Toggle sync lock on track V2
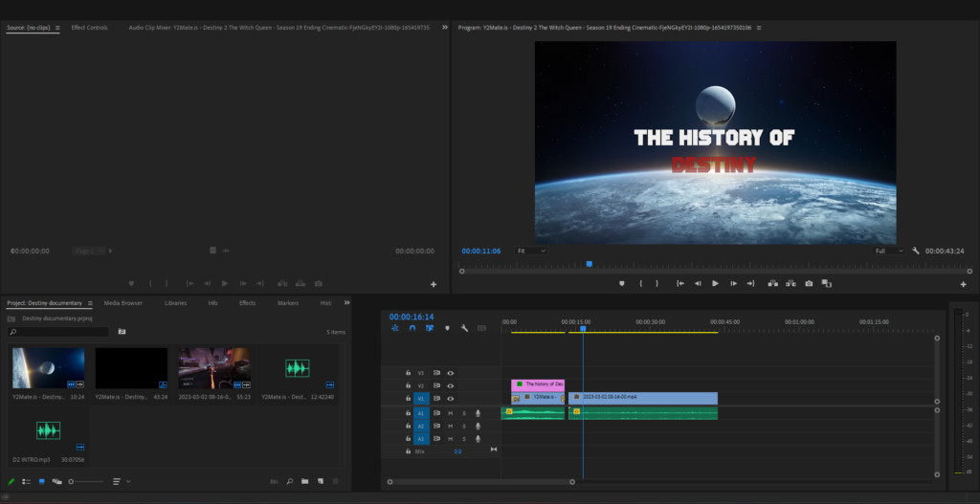This screenshot has width=980, height=504. [436, 386]
